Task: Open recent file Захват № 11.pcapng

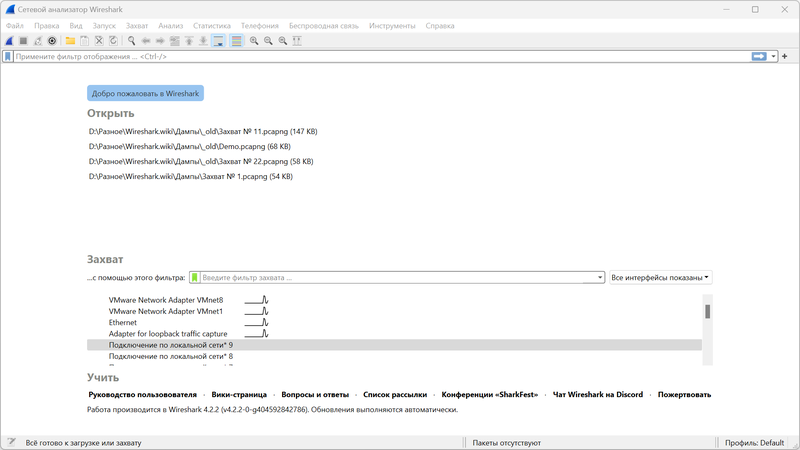Action: tap(203, 132)
